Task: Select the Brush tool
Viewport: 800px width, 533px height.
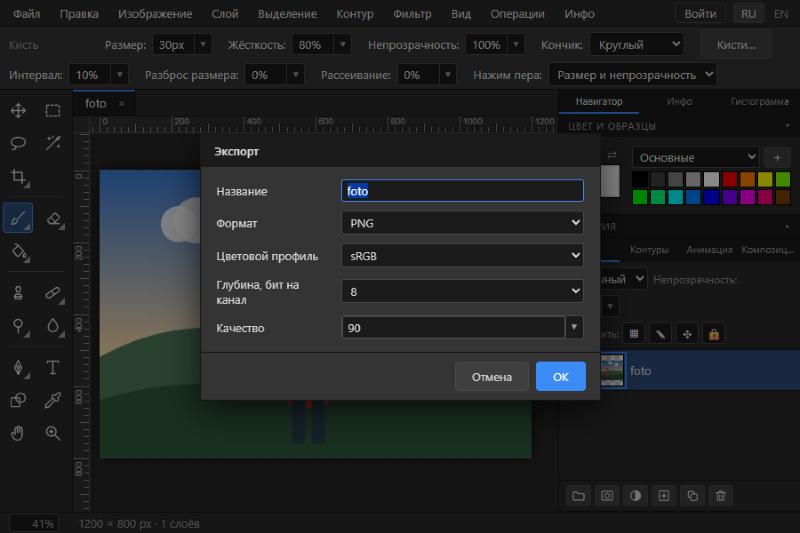Action: pyautogui.click(x=18, y=218)
